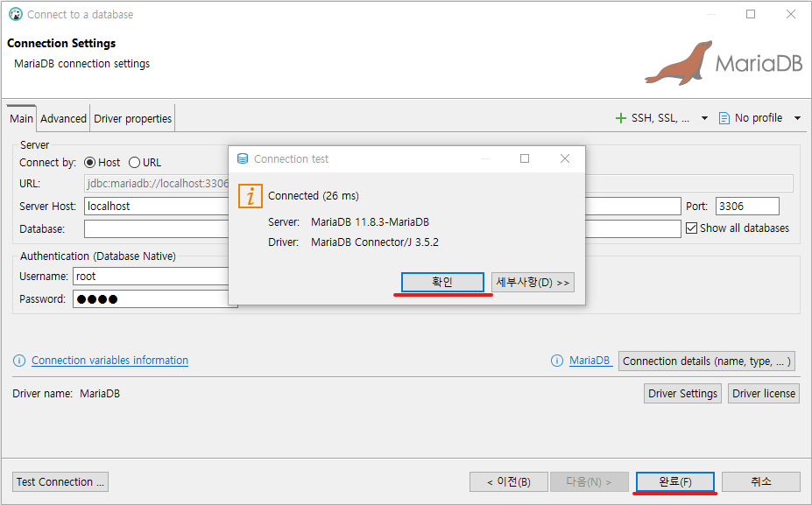Switch to the Main tab

pyautogui.click(x=21, y=118)
